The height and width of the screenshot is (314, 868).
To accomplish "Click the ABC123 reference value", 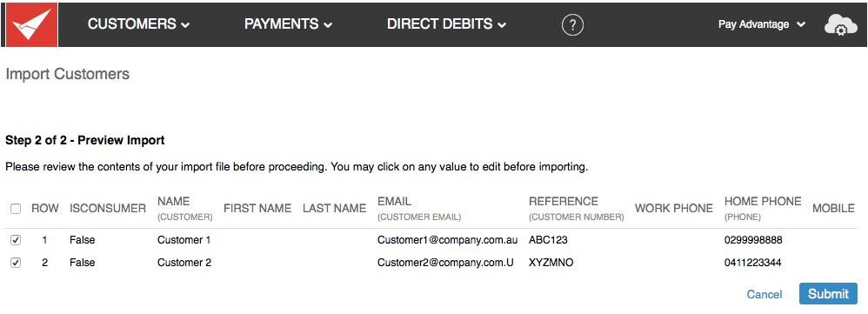I will (548, 240).
